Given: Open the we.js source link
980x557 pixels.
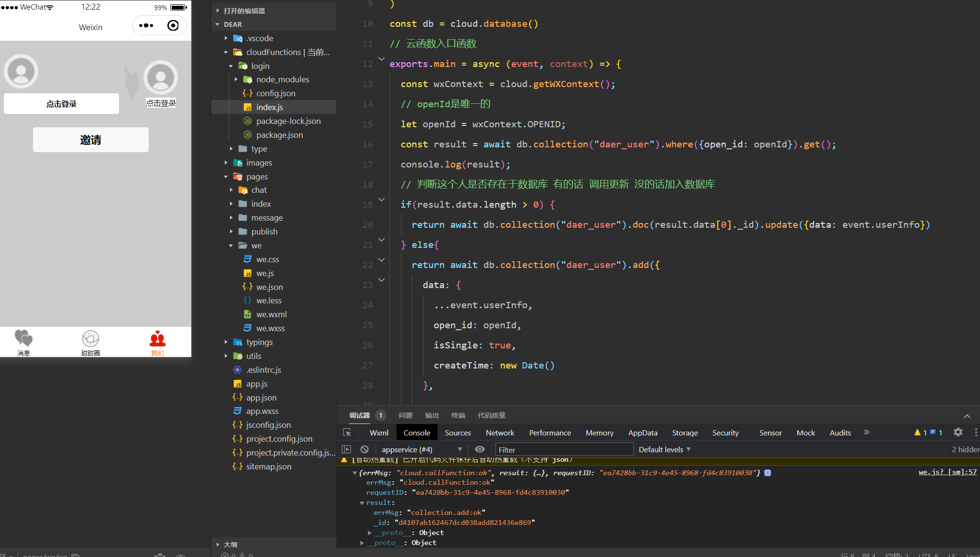Looking at the screenshot, I should coord(947,472).
